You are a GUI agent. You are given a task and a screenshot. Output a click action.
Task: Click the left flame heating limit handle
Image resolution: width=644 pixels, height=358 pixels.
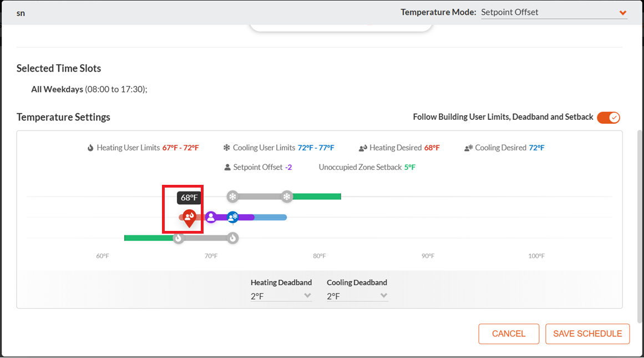click(178, 238)
